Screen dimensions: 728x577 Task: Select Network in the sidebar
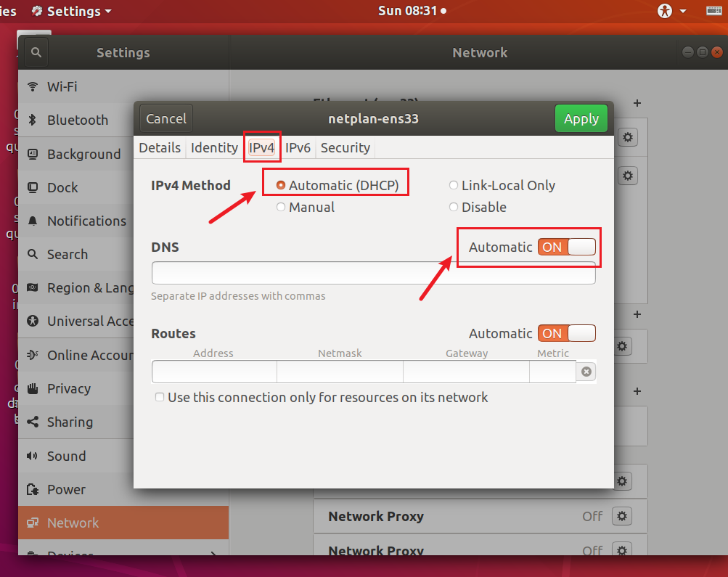[x=123, y=523]
